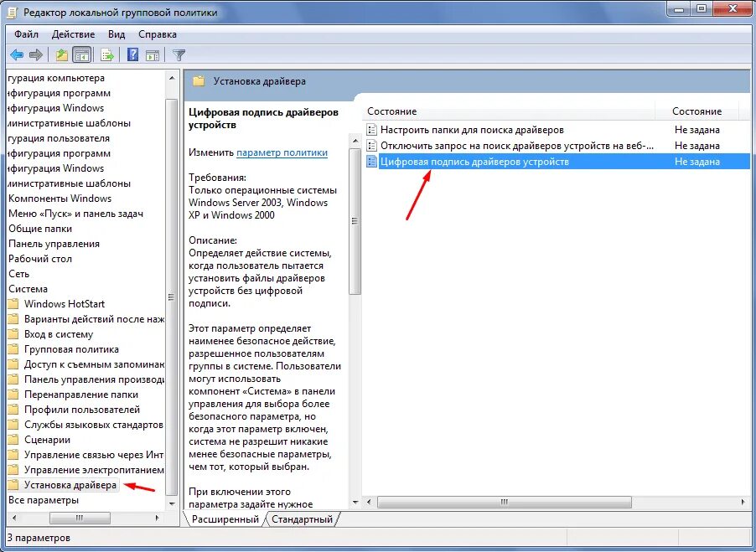
Task: Click policy list horizontal scrollbar thumb
Action: [x=505, y=502]
